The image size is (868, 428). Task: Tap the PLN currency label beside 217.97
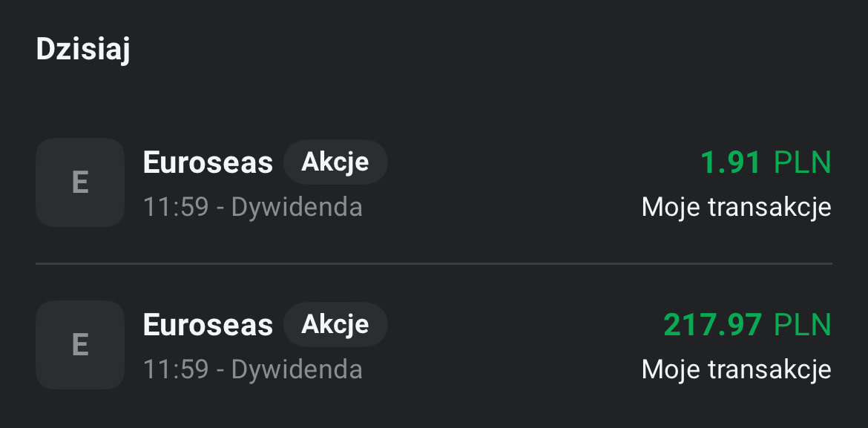pos(803,325)
